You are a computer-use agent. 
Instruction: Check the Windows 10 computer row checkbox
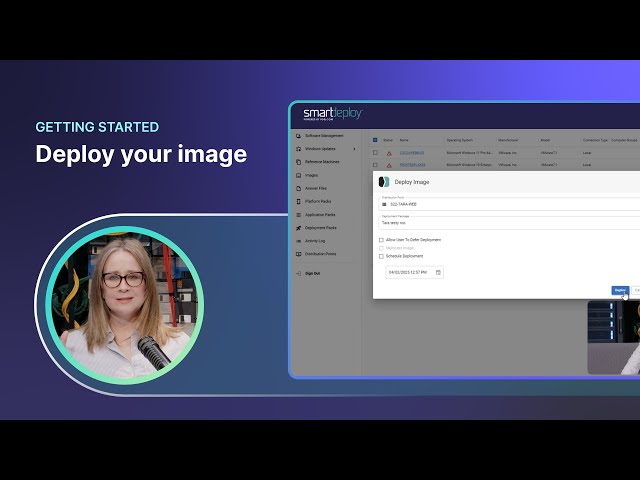[x=375, y=165]
